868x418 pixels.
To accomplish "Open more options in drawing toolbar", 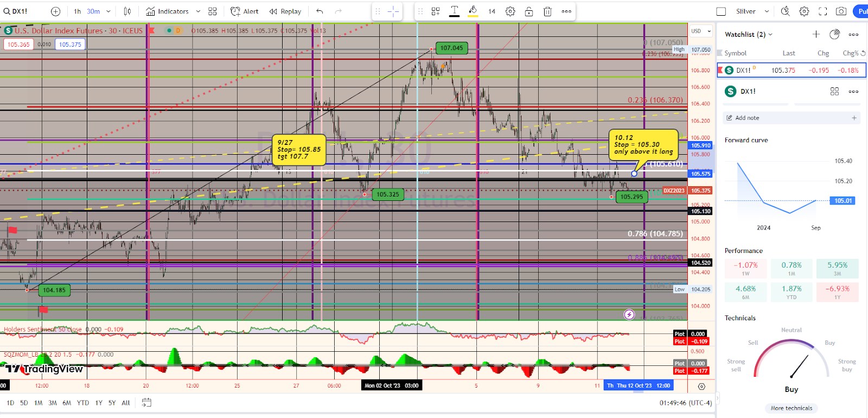I will (x=566, y=11).
